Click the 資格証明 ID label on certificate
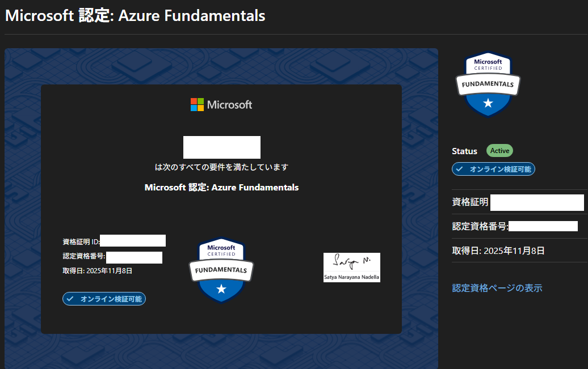The image size is (588, 369). click(81, 241)
